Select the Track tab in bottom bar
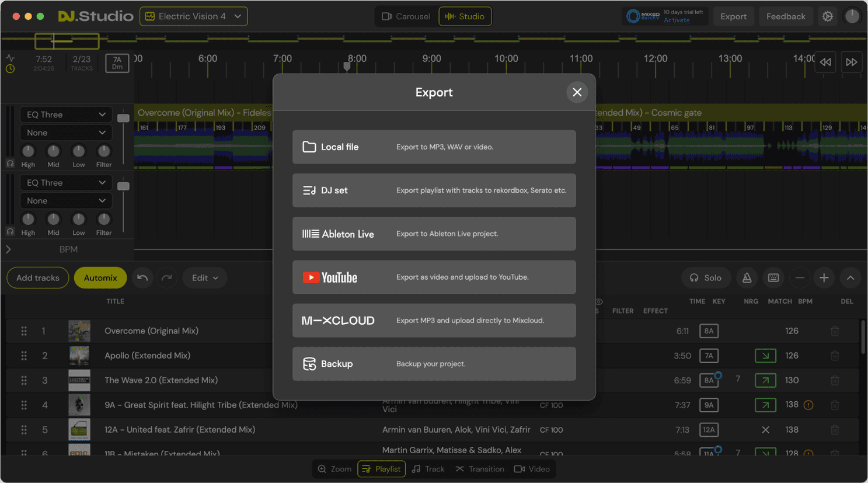 [428, 468]
